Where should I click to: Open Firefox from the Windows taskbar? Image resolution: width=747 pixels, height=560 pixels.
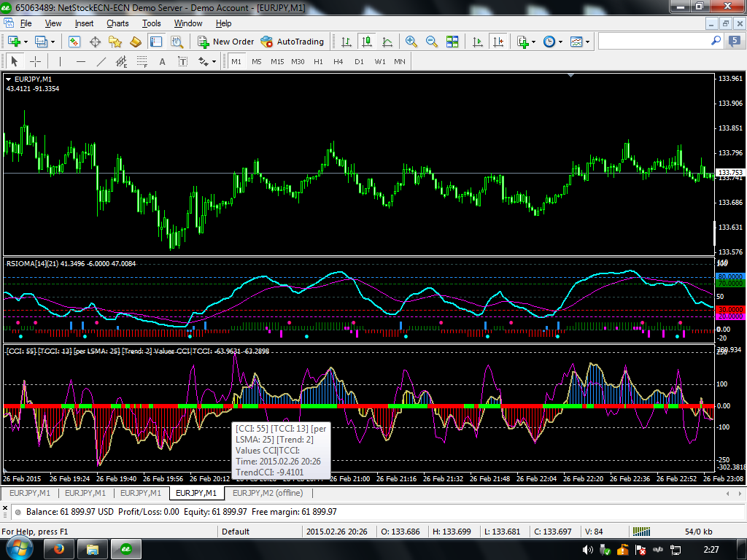tap(58, 548)
